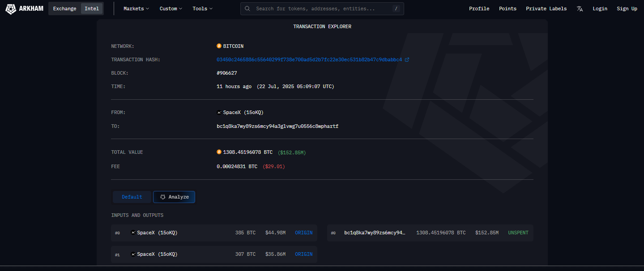Expand the Custom menu
Image resolution: width=644 pixels, height=271 pixels.
click(x=171, y=8)
